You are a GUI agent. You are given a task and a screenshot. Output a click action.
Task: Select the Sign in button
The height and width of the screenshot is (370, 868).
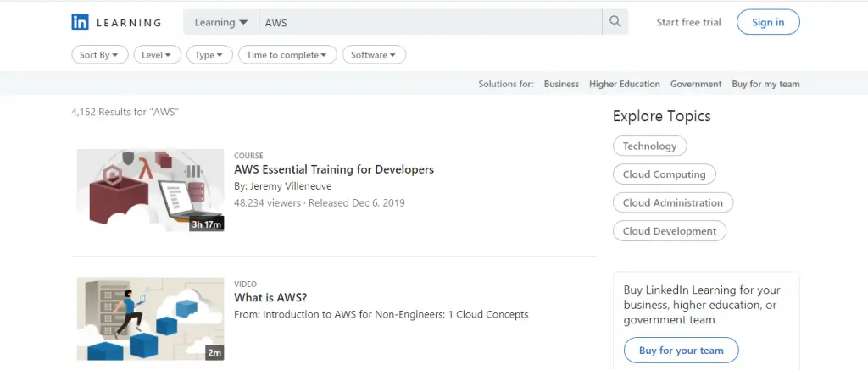[768, 22]
